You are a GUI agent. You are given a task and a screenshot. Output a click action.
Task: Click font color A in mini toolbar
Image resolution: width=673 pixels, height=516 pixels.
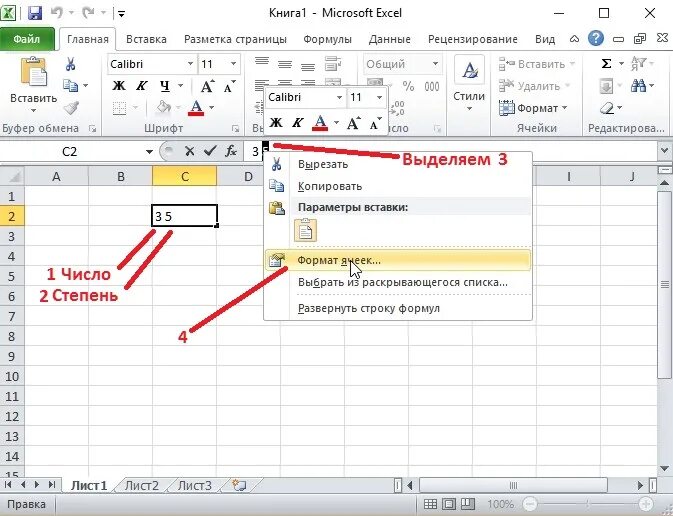tap(320, 123)
